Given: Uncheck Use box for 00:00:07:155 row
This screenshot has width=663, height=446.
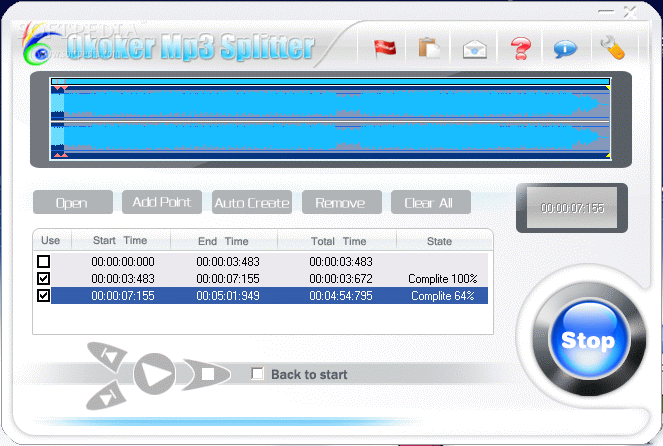Looking at the screenshot, I should point(44,296).
